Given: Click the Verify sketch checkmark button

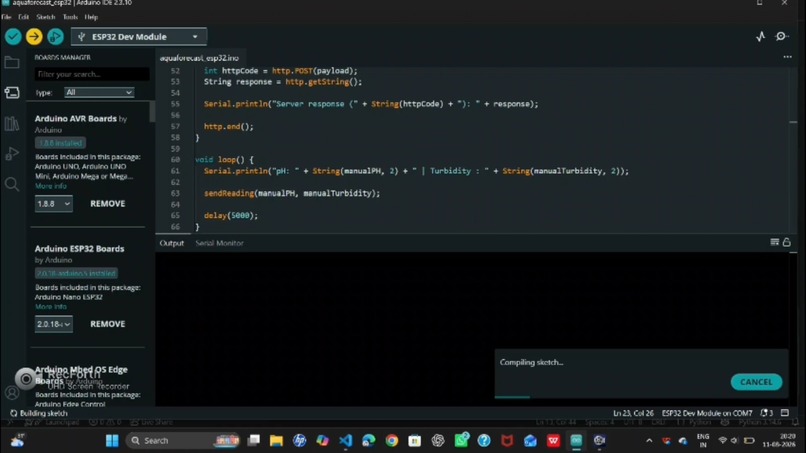Looking at the screenshot, I should point(13,37).
